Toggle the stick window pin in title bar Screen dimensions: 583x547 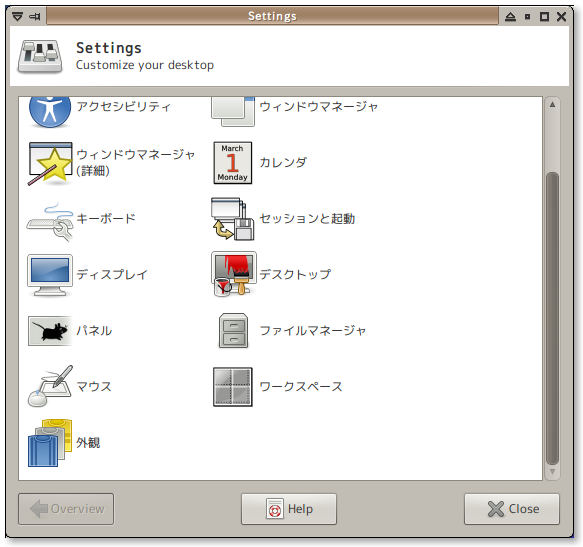pos(35,16)
